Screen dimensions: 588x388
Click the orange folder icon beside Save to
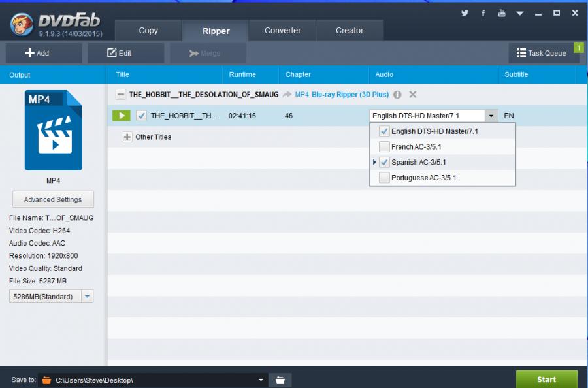point(46,380)
